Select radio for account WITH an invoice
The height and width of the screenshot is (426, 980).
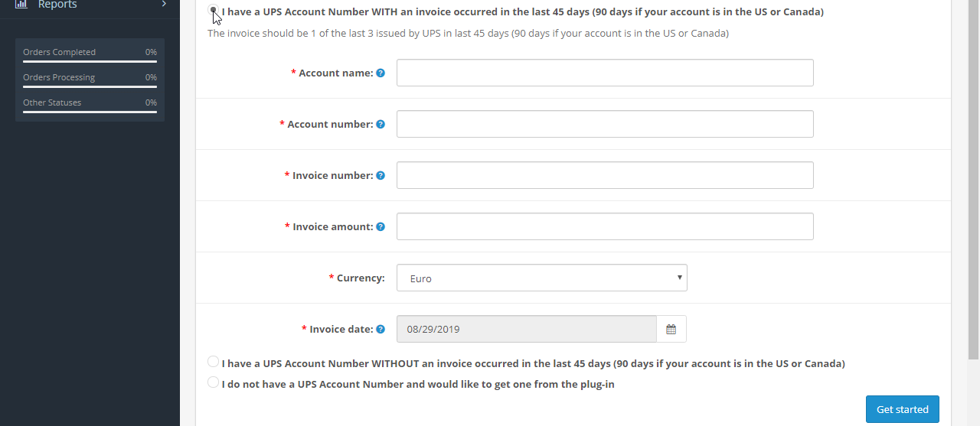213,11
